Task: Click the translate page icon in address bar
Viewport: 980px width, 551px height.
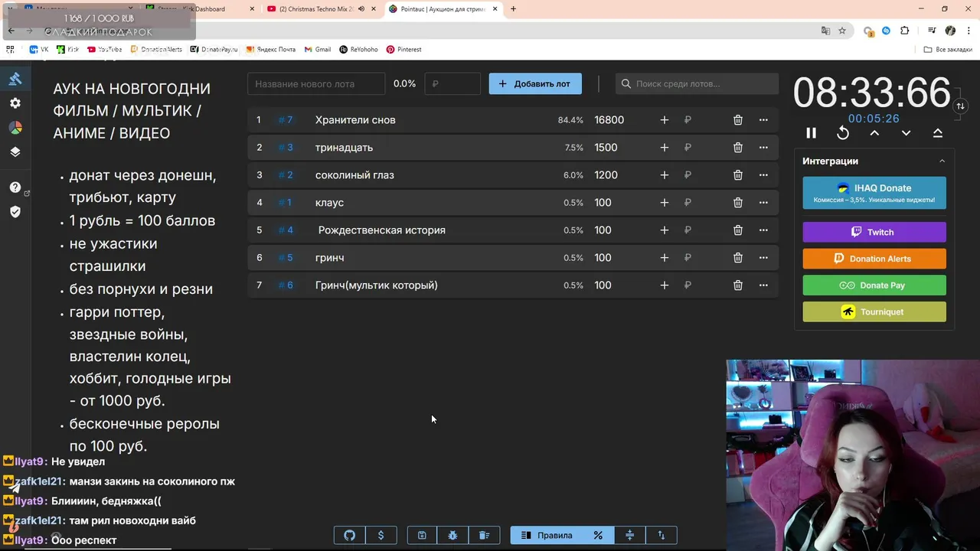Action: pos(825,31)
